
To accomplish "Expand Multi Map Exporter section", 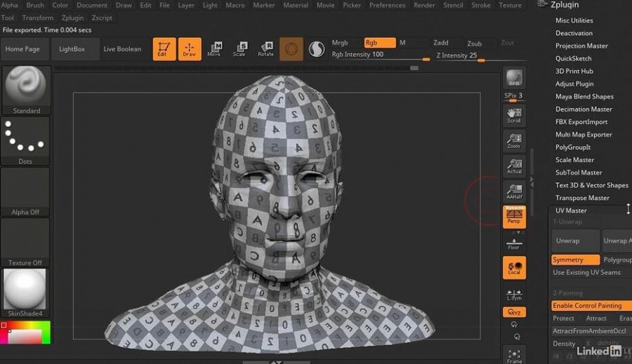I will tap(584, 135).
